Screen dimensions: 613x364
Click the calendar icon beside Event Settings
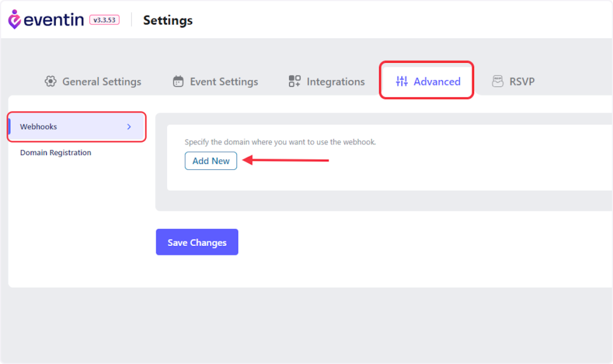[178, 81]
